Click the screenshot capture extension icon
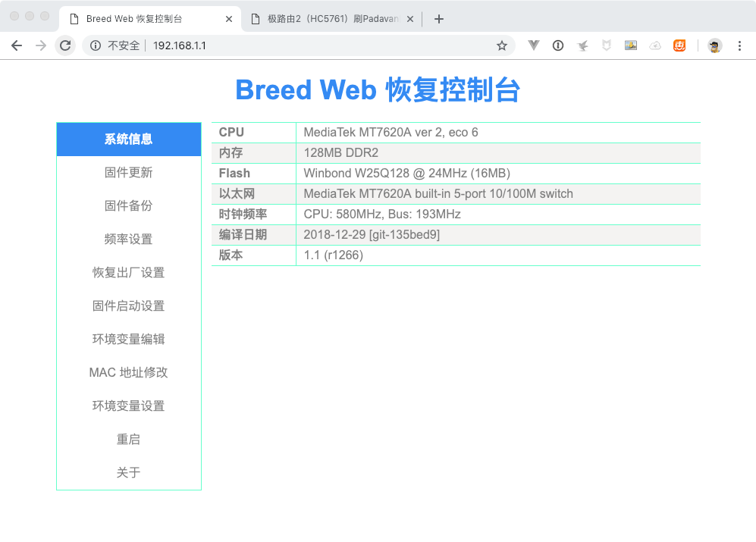Viewport: 756px width, 542px height. click(x=631, y=45)
